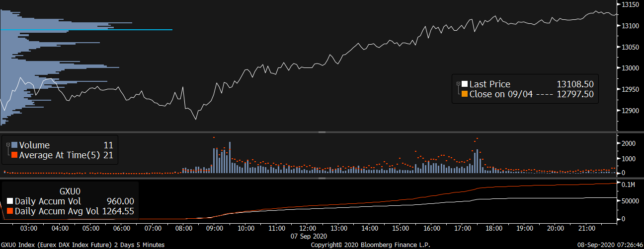The image size is (644, 249).
Task: Select the 'Daily Accum Avg Vol' legend label
Action: (57, 211)
